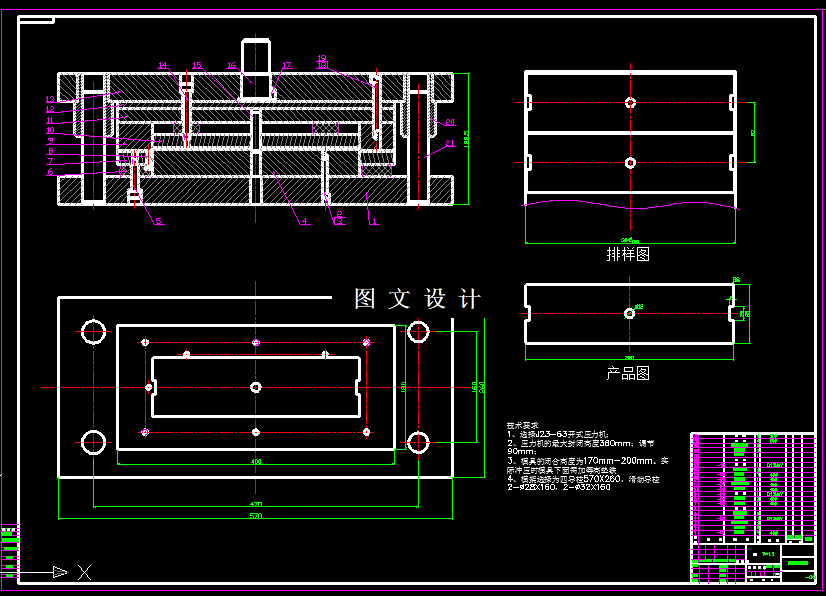Click the center hole marker in 产品图

coord(630,311)
